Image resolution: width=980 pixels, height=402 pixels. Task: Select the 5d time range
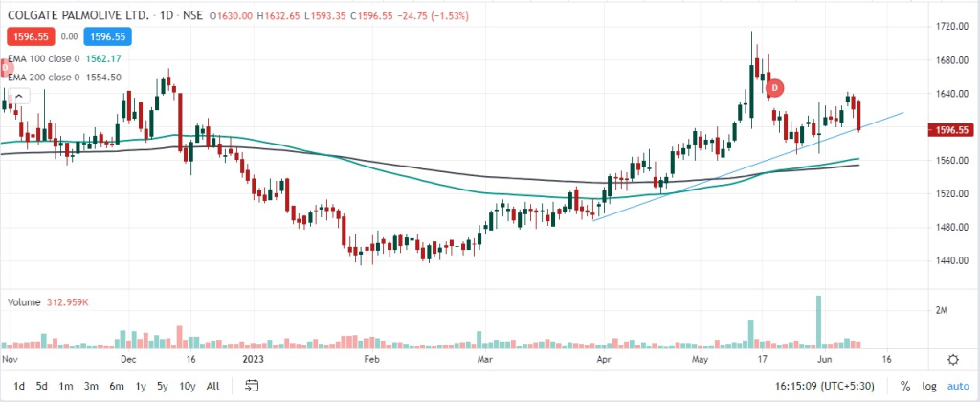click(42, 386)
